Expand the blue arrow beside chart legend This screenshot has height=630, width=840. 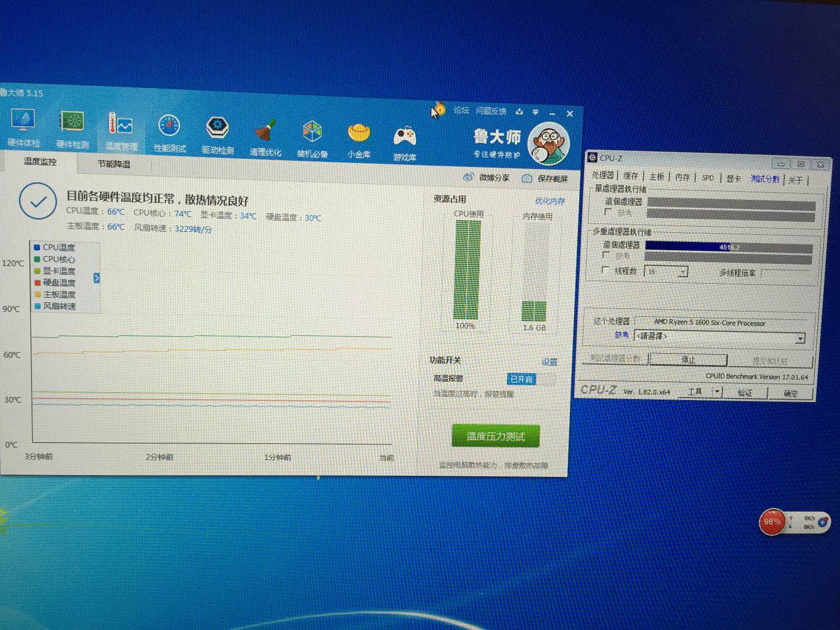point(97,278)
